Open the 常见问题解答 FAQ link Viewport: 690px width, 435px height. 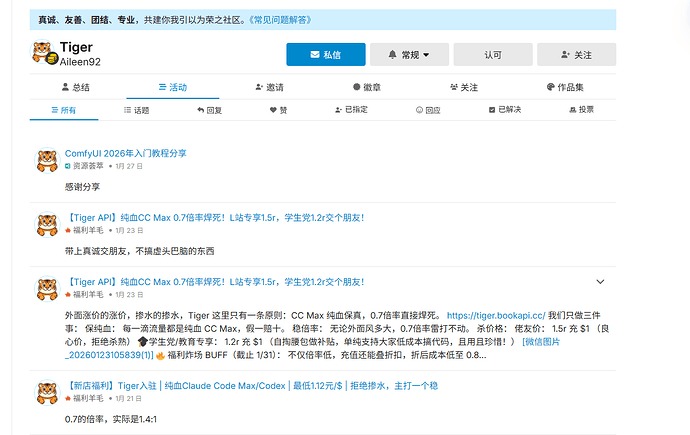click(280, 20)
